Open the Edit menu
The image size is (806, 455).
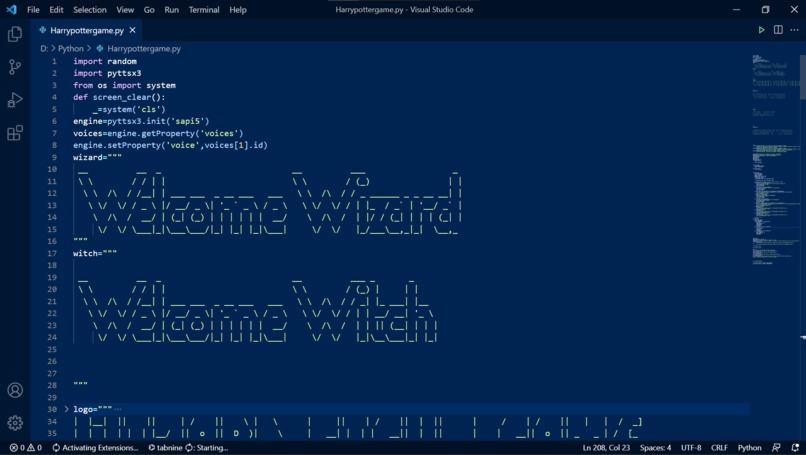click(57, 9)
